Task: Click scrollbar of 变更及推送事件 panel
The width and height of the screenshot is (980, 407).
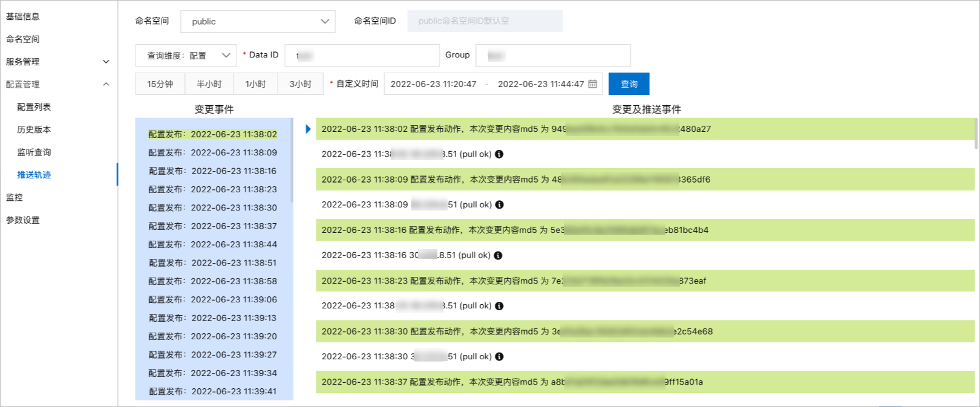Action: point(976,134)
